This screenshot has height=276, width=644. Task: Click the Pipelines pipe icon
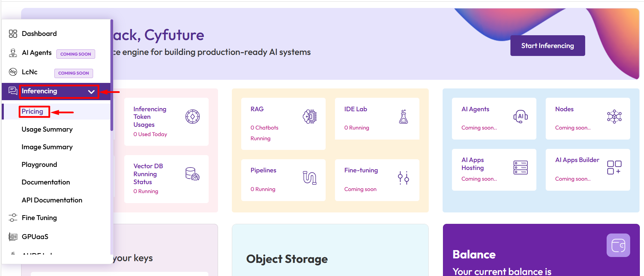309,178
